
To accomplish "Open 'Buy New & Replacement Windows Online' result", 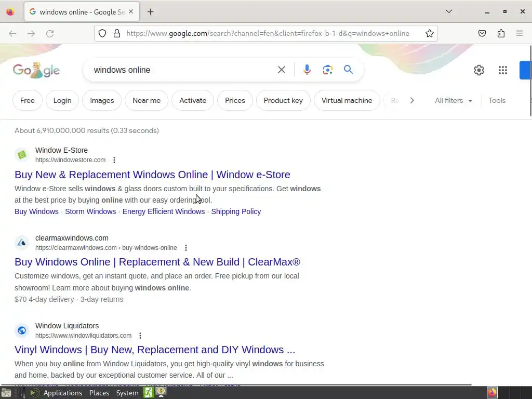I will coord(152,175).
